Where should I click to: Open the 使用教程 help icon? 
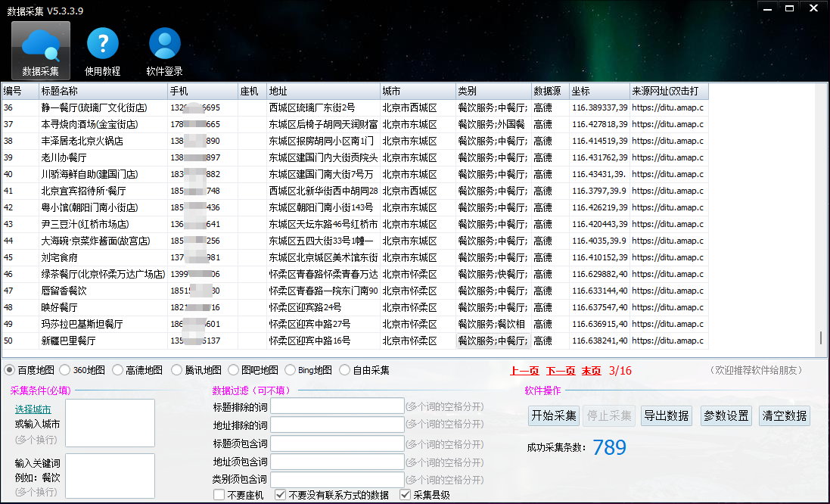103,51
